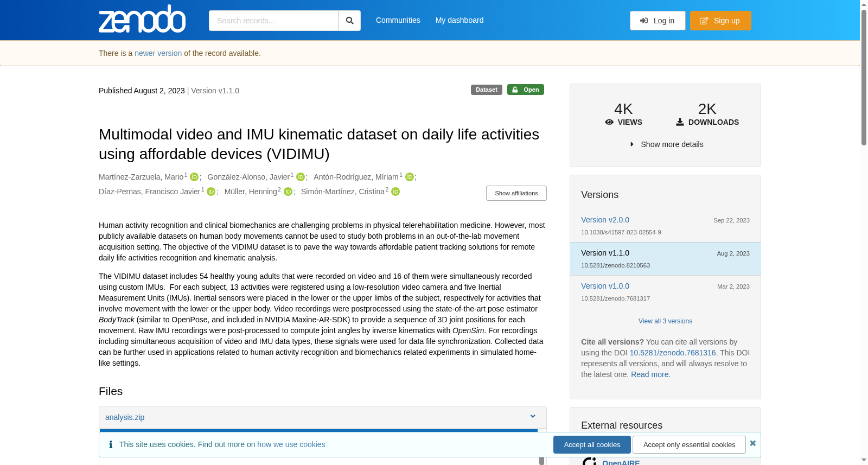Click the downloads arrow icon
This screenshot has height=465, width=868.
680,122
